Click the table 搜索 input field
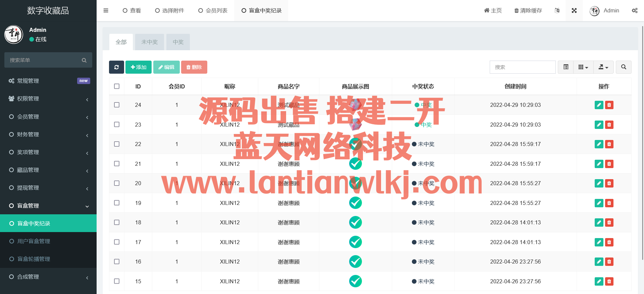This screenshot has width=644, height=294. pos(522,67)
